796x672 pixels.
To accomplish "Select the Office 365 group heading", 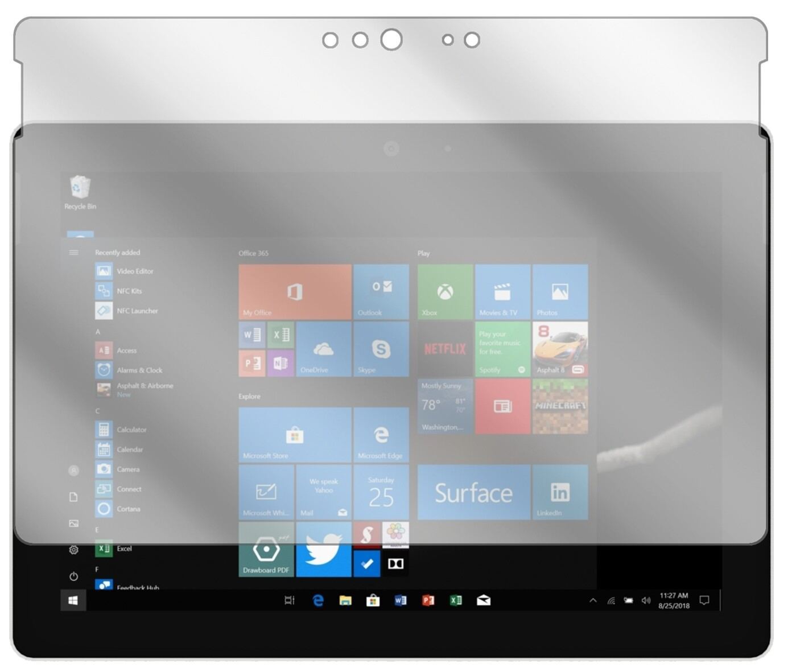I will click(253, 253).
